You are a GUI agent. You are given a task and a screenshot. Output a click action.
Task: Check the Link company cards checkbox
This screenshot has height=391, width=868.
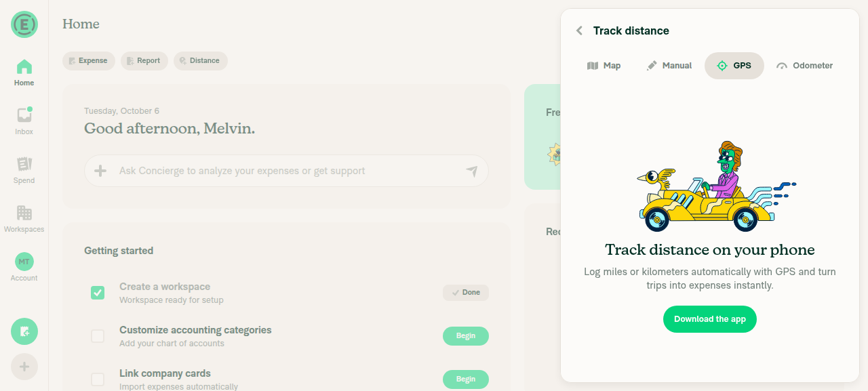click(x=98, y=379)
